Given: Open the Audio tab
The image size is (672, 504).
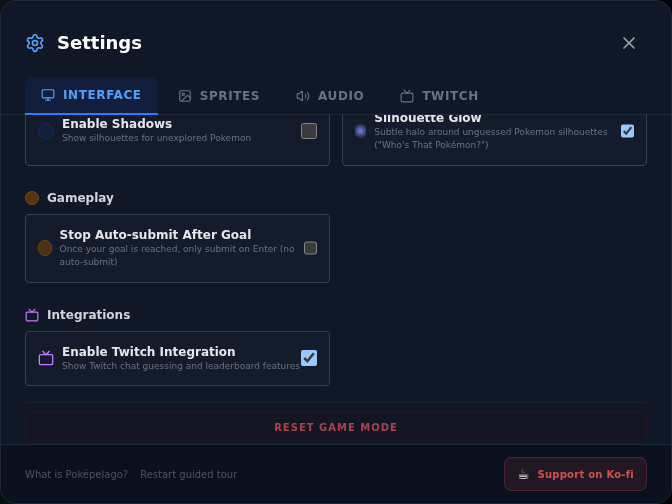Looking at the screenshot, I should 330,96.
